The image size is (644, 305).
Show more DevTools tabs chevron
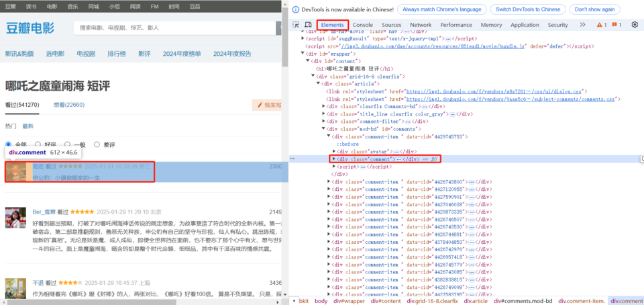[x=582, y=25]
